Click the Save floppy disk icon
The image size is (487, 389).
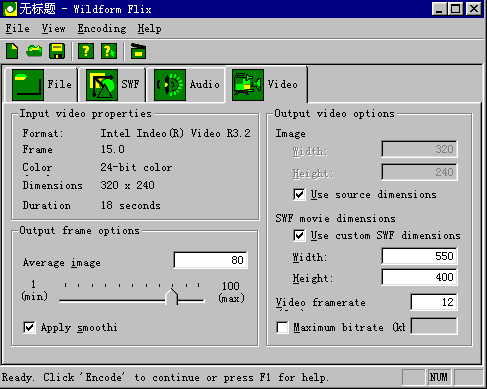(57, 51)
